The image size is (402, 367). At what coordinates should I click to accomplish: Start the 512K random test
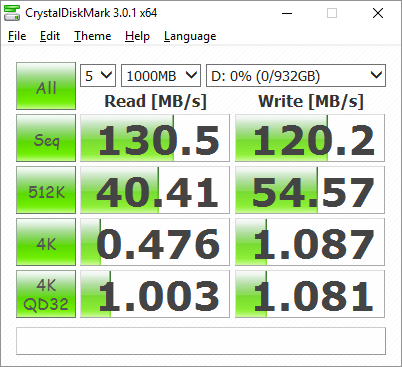click(46, 190)
